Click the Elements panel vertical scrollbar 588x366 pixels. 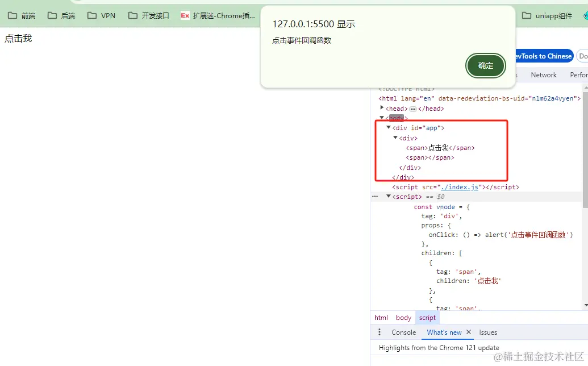click(x=585, y=149)
